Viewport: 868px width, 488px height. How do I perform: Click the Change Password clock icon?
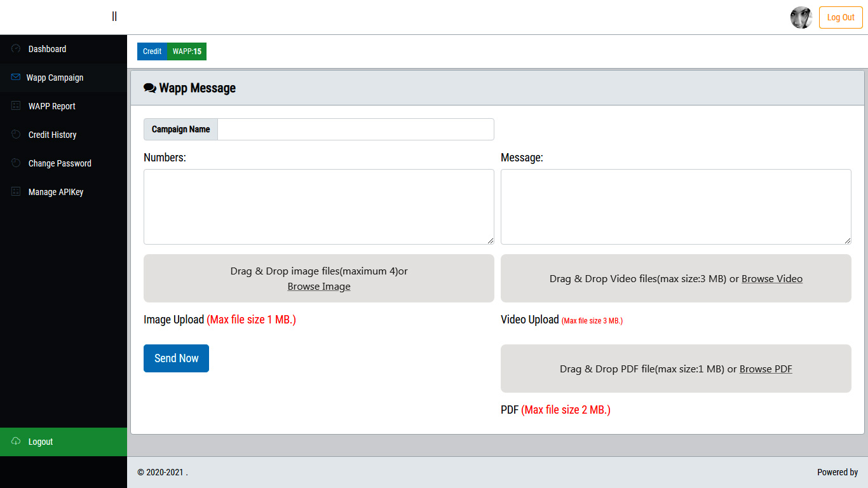15,163
